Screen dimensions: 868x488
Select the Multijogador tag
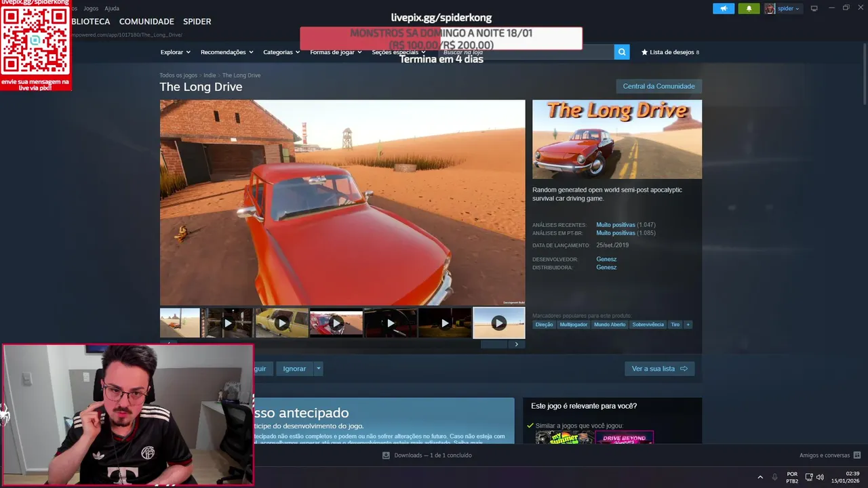pyautogui.click(x=573, y=325)
